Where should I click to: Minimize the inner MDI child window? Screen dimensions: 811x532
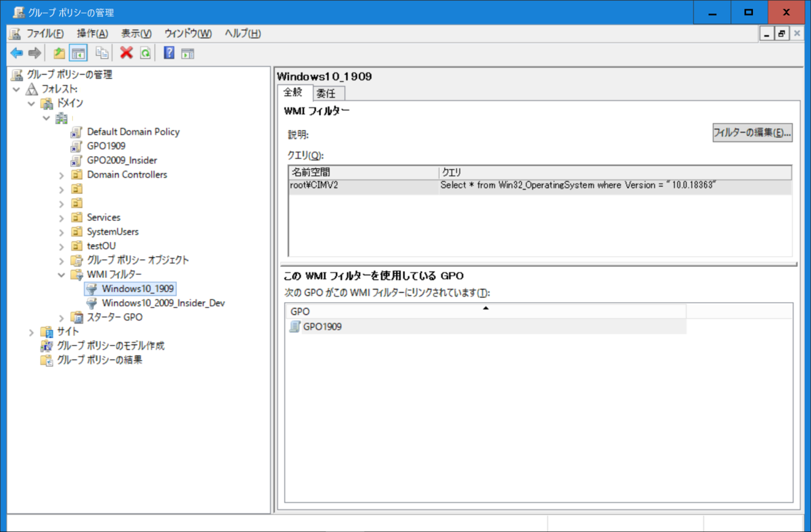[x=767, y=34]
